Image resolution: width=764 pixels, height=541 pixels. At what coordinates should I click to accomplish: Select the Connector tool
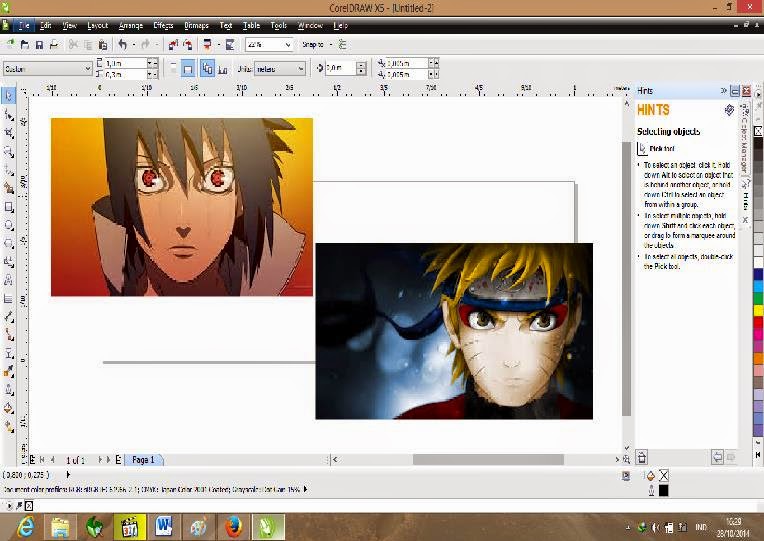pos(8,335)
